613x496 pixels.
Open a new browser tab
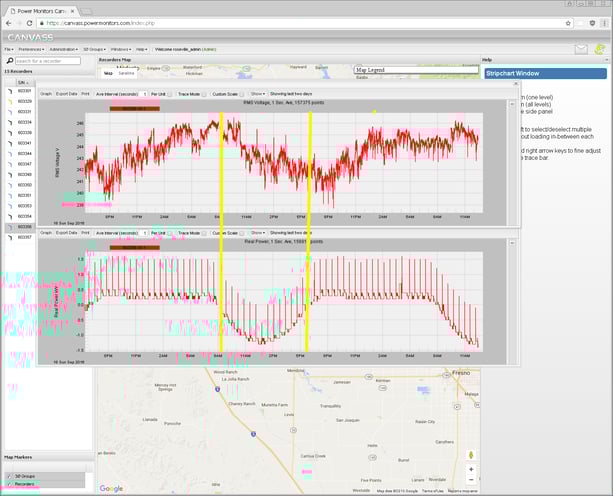[x=86, y=11]
